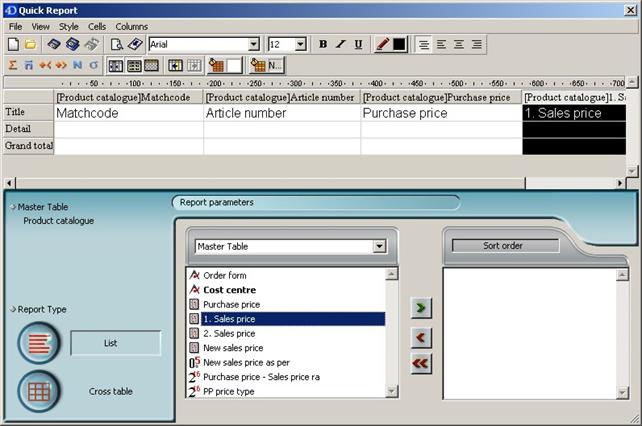Open the font size 12 dropdown
642x426 pixels.
pos(301,45)
